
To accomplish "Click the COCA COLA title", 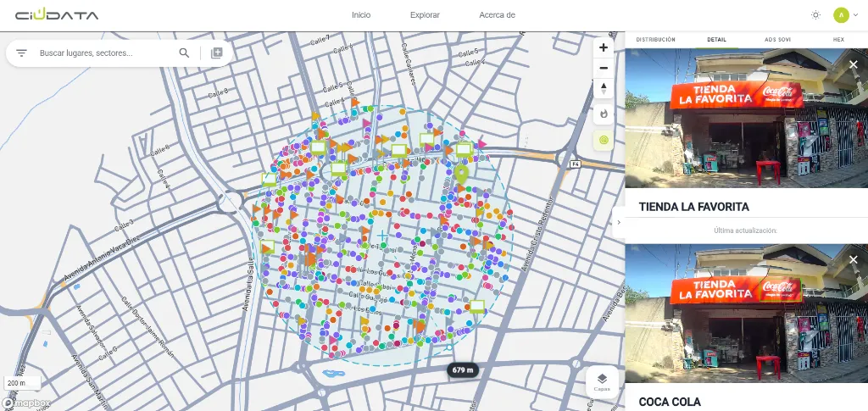I will coord(670,403).
